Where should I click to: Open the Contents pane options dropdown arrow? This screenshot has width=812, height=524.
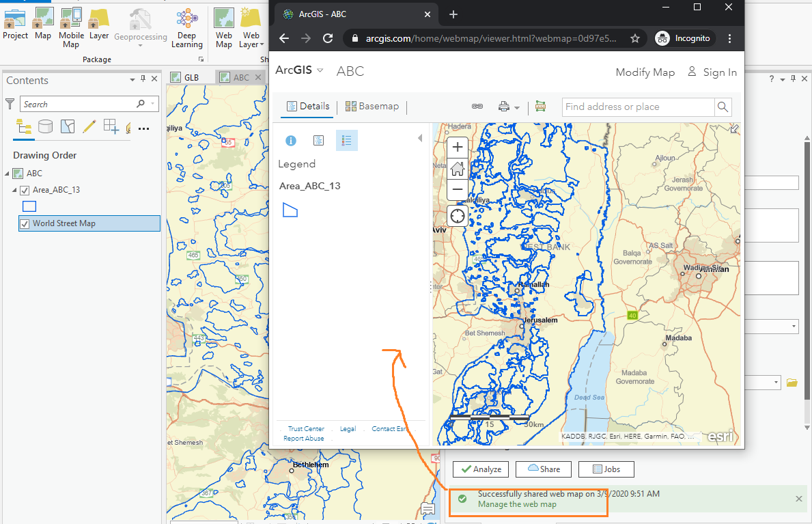tap(132, 79)
